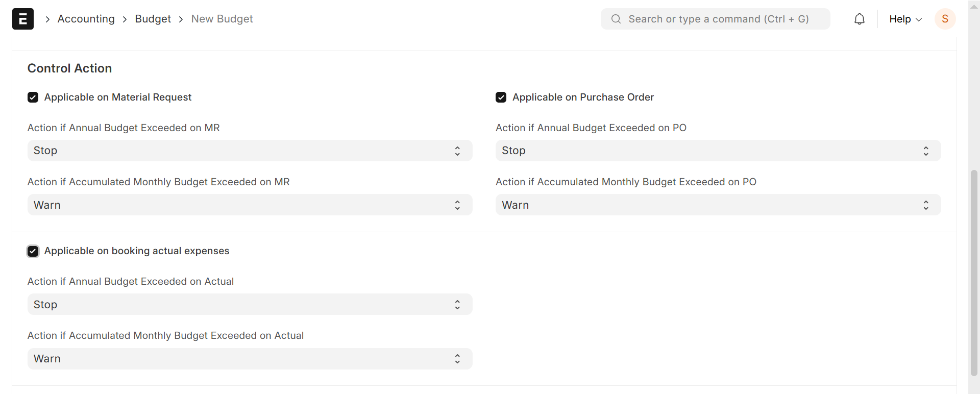
Task: Toggle Applicable on booking actual expenses
Action: 33,251
